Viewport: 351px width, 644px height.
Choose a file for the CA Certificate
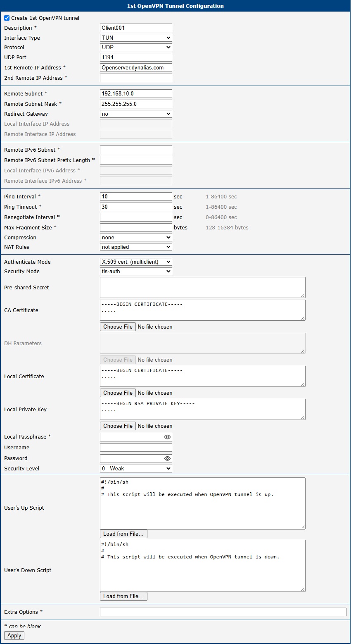pyautogui.click(x=118, y=327)
